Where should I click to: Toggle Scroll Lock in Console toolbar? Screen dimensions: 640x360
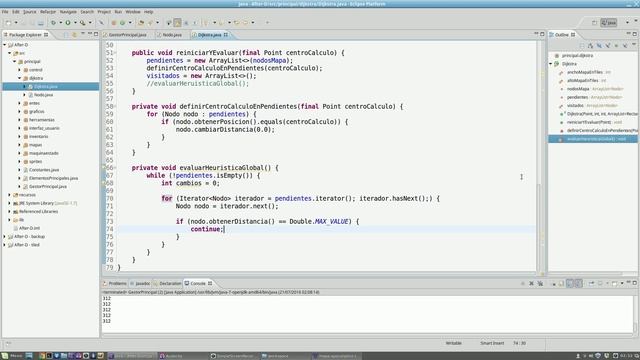[561, 283]
